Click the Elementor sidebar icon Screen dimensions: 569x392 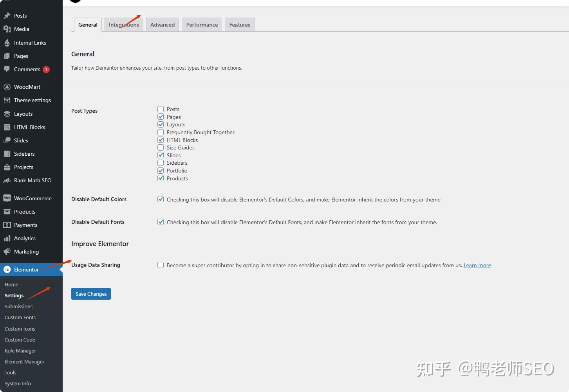coord(7,269)
